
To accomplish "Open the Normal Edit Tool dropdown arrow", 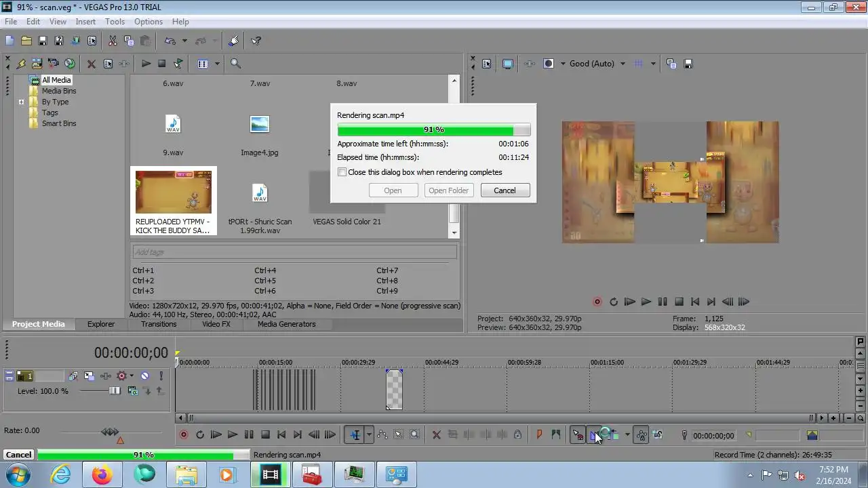I will 369,434.
